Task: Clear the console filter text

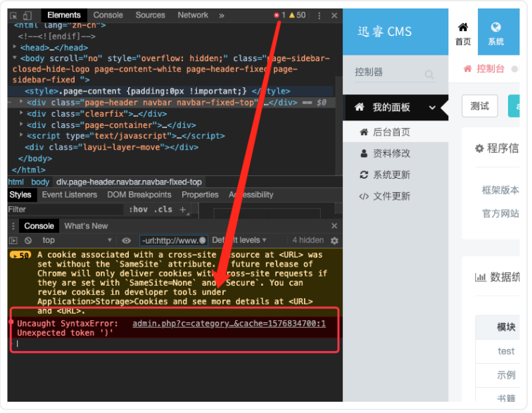Action: tap(204, 241)
